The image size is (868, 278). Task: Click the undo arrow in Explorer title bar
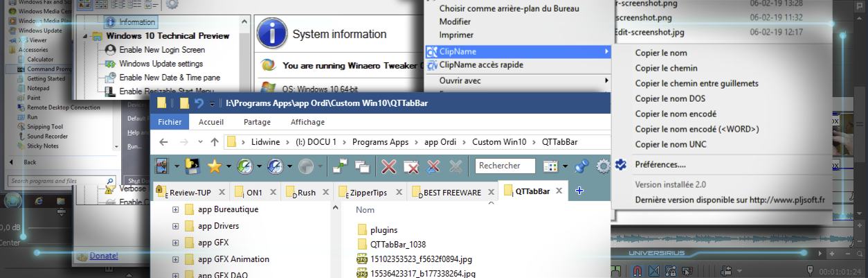[199, 104]
